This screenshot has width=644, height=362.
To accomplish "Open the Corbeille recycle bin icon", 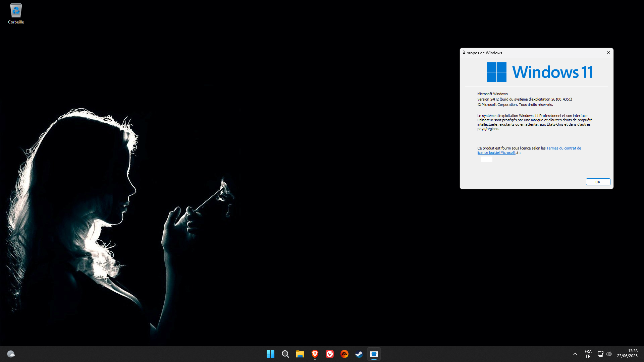I will point(16,14).
